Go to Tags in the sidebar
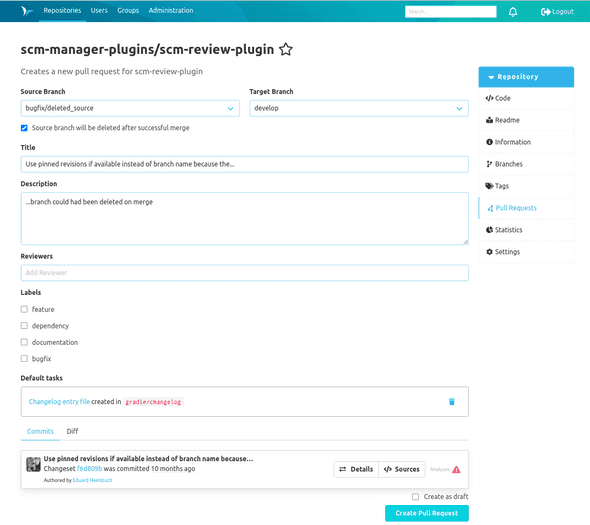 click(526, 186)
